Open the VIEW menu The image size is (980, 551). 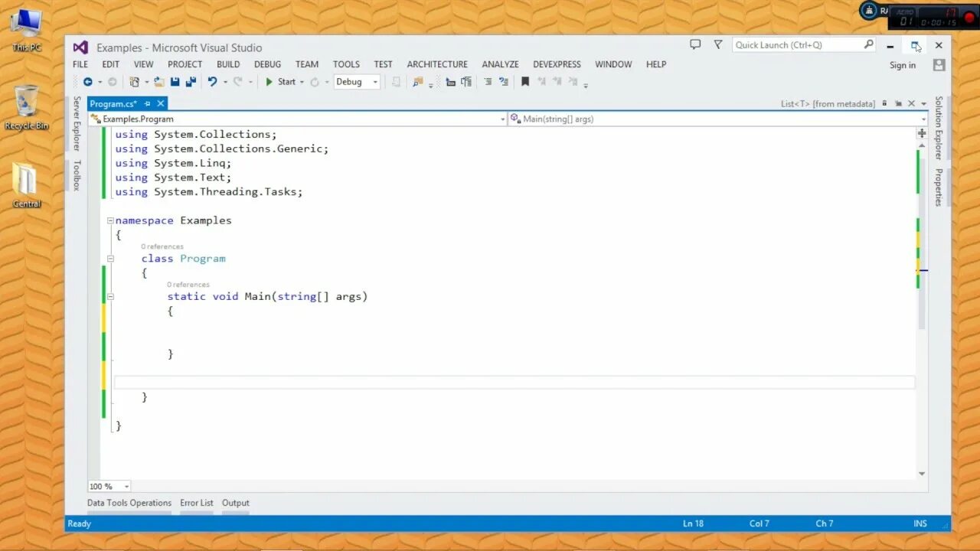click(144, 64)
